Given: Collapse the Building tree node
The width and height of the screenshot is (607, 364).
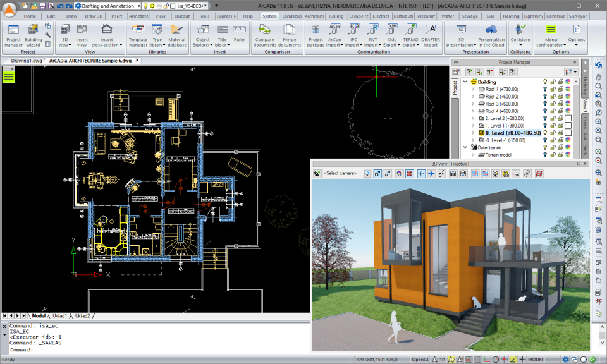Looking at the screenshot, I should pyautogui.click(x=465, y=82).
